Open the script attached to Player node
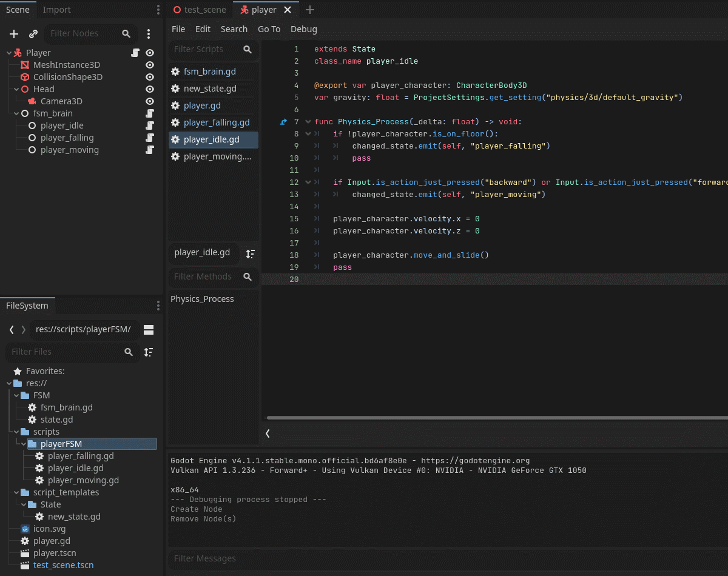The image size is (728, 576). click(135, 53)
